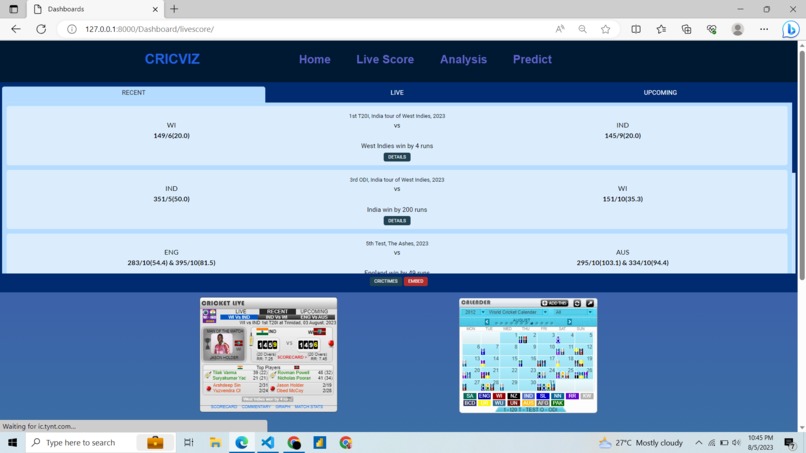Select the PAK team color tag
The width and height of the screenshot is (806, 453).
pos(557,403)
